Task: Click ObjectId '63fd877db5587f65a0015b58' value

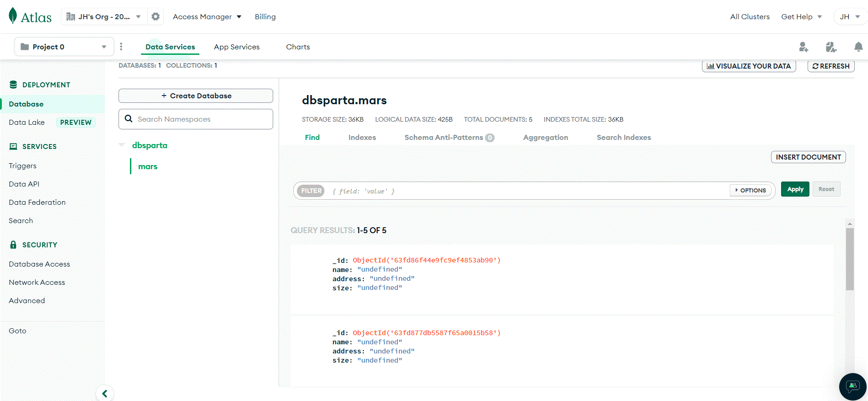Action: click(426, 333)
